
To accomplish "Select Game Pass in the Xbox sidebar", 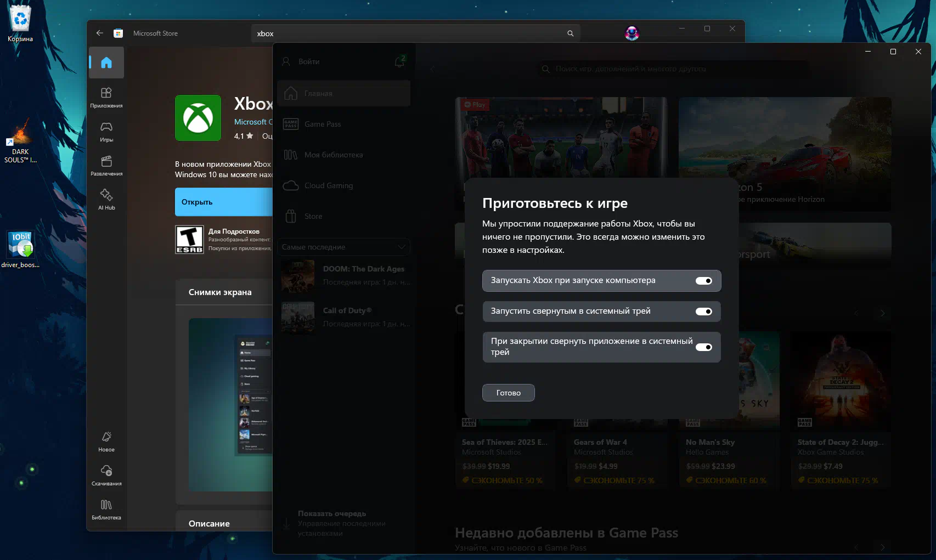I will [344, 124].
